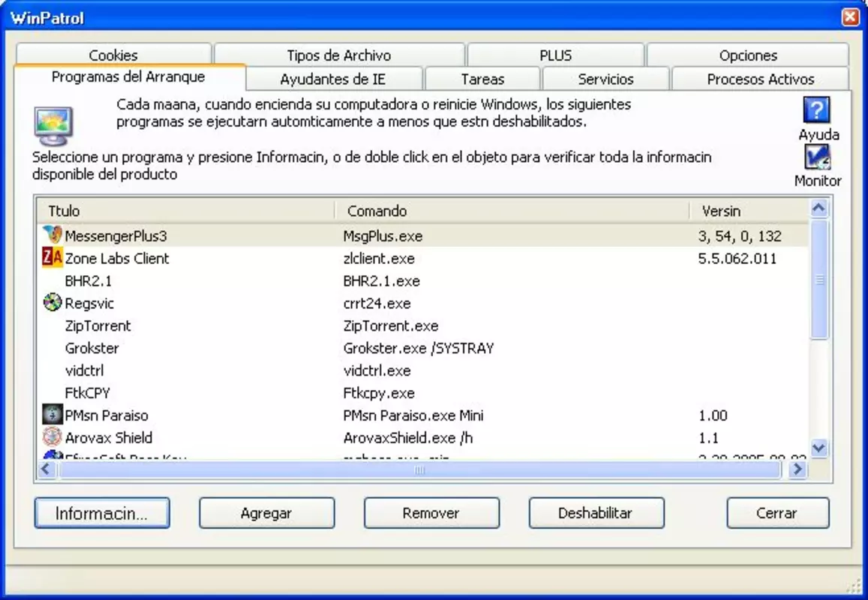Click the Ftkcpy.exe command cell

pos(379,393)
